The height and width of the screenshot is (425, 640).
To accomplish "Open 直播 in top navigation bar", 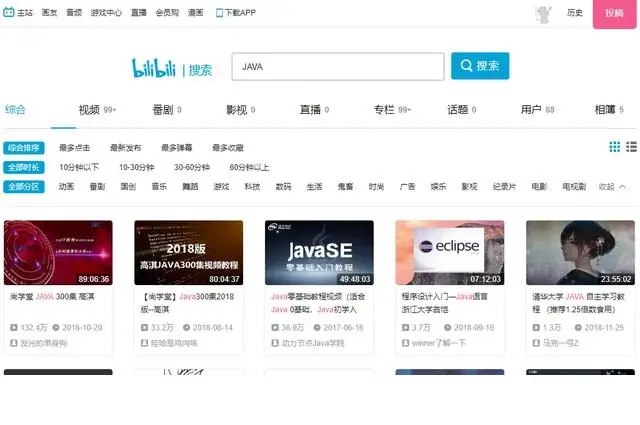I will tap(138, 13).
